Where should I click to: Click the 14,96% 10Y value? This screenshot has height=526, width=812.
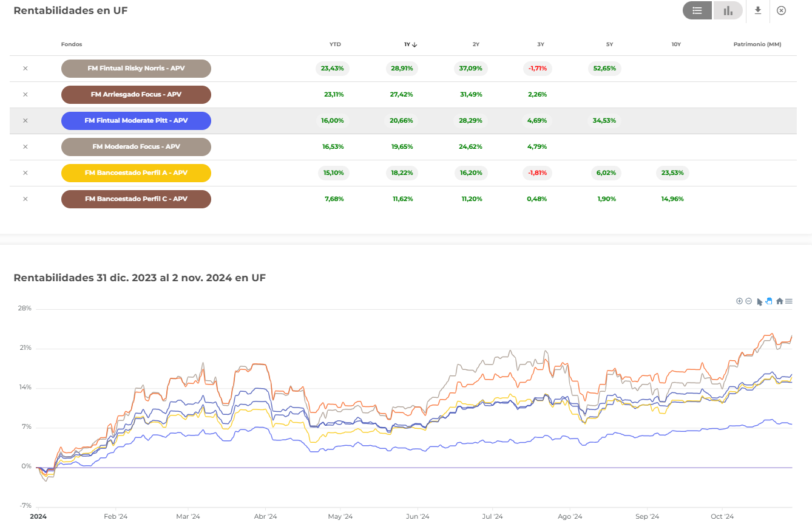[x=672, y=199]
